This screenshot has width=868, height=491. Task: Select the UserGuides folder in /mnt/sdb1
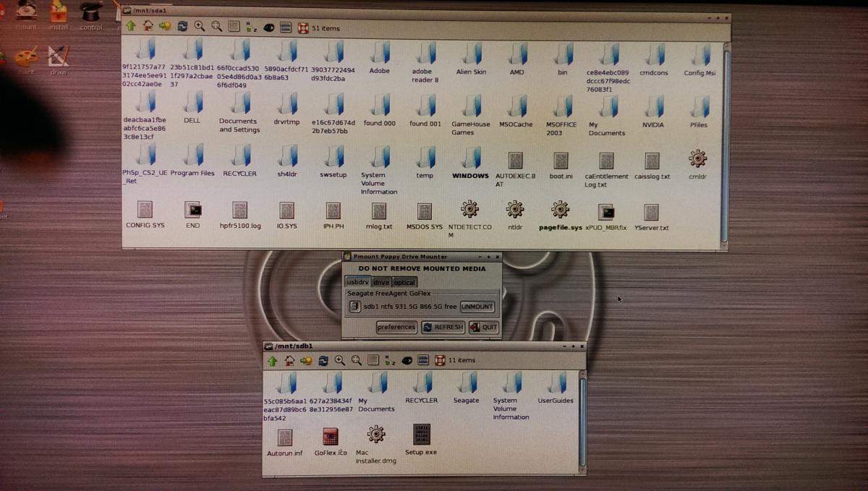556,388
